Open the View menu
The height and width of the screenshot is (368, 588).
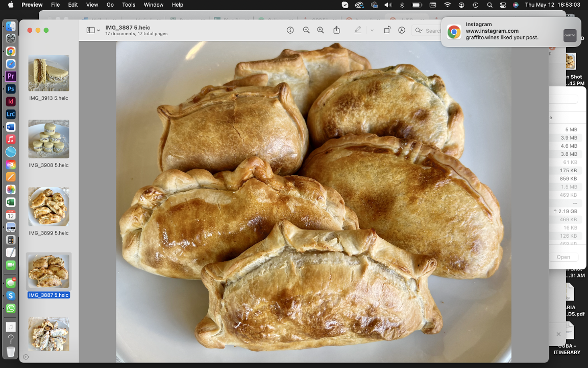[x=92, y=5]
